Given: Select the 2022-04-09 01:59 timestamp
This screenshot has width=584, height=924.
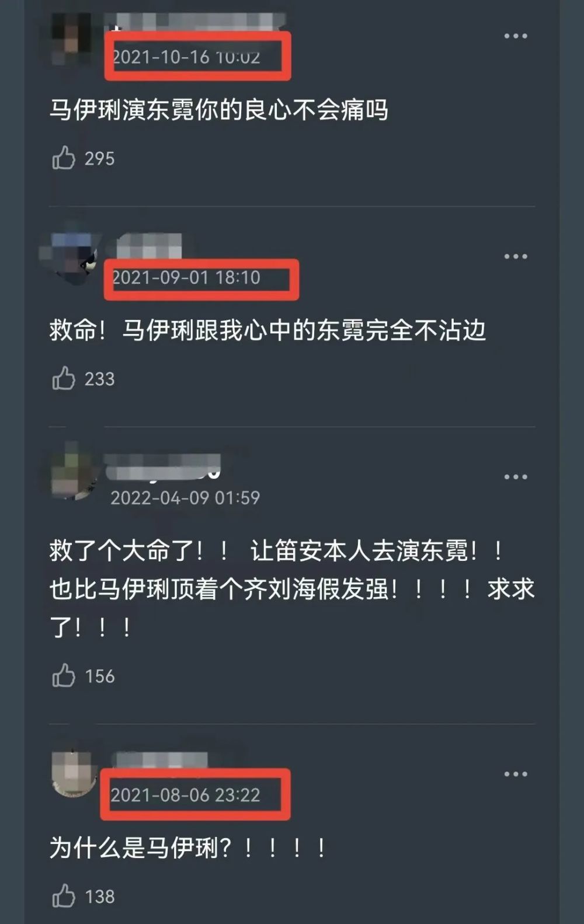Looking at the screenshot, I should coord(185,498).
